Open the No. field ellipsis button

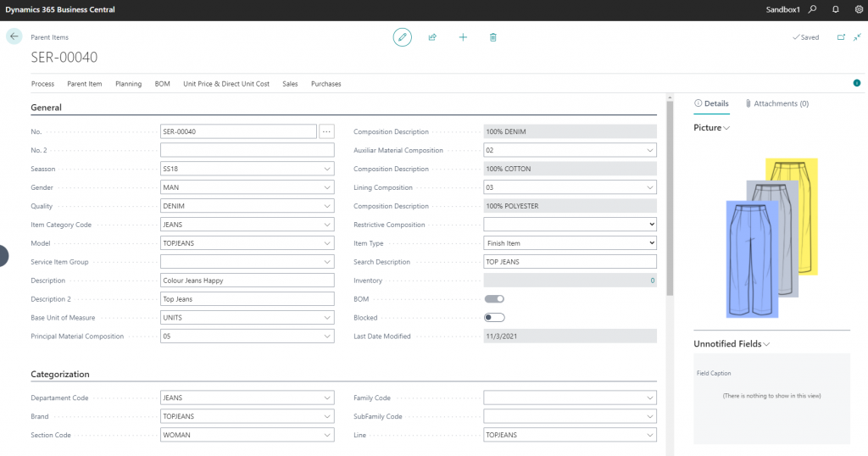326,131
